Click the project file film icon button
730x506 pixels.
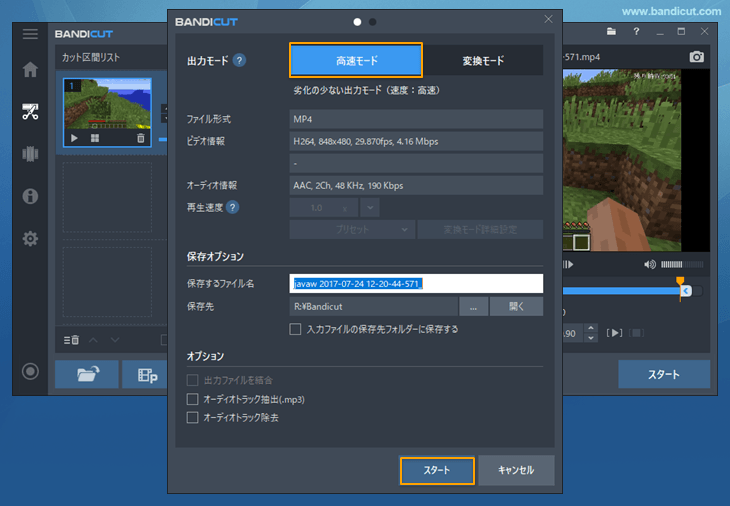click(x=145, y=374)
